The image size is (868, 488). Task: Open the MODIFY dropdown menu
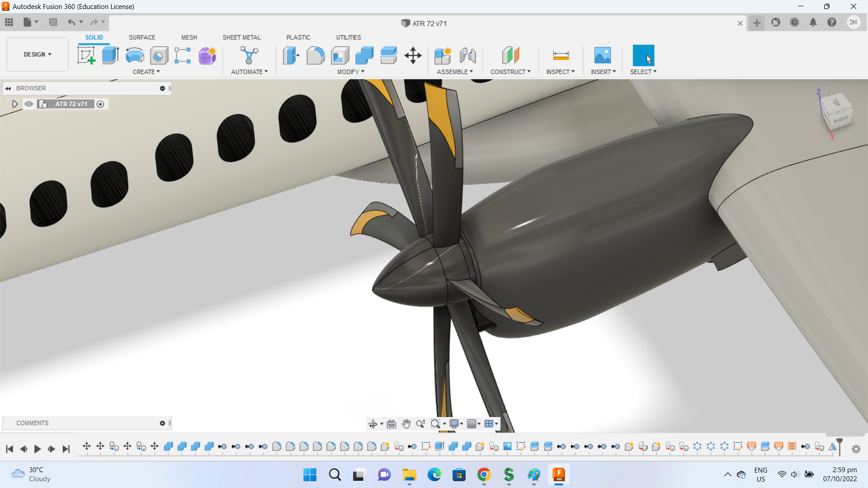[350, 72]
